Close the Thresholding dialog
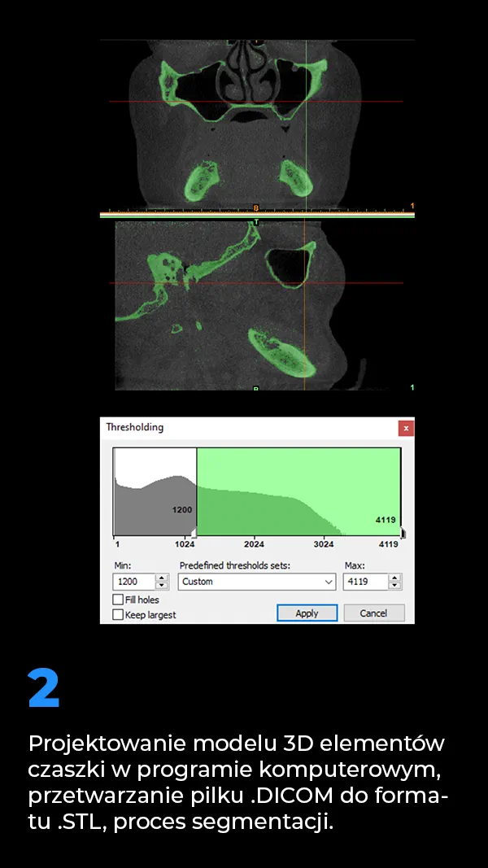This screenshot has width=488, height=868. click(406, 428)
